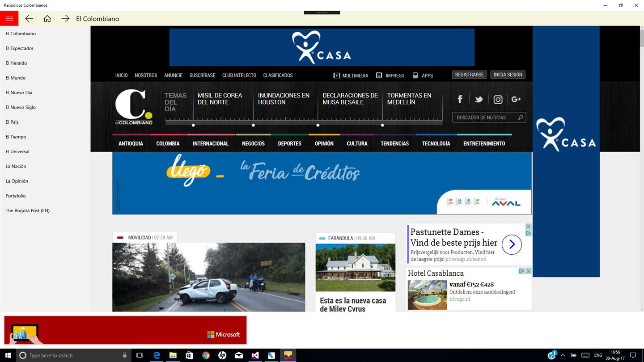644x362 pixels.
Task: Select El Colombiano in the sidebar
Action: click(x=21, y=34)
